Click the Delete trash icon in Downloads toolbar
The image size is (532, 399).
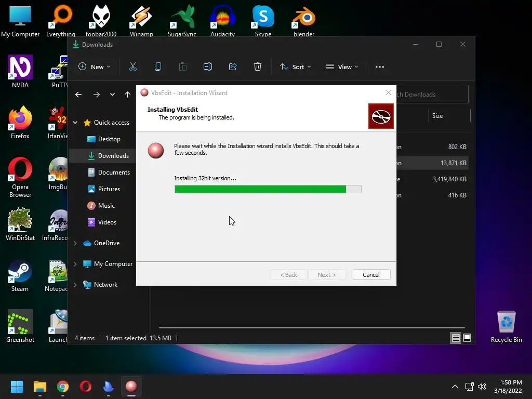[258, 67]
